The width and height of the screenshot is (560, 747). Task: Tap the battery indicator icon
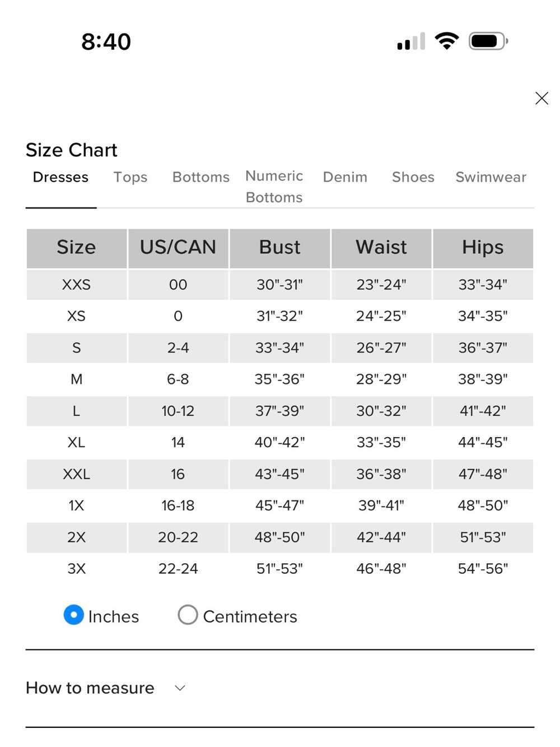[488, 41]
